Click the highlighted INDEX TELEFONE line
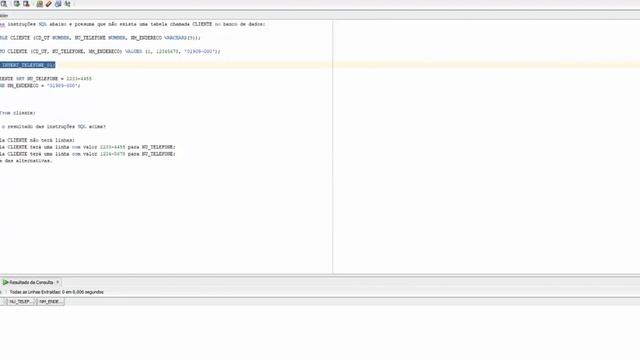The width and height of the screenshot is (640, 360). coord(27,65)
